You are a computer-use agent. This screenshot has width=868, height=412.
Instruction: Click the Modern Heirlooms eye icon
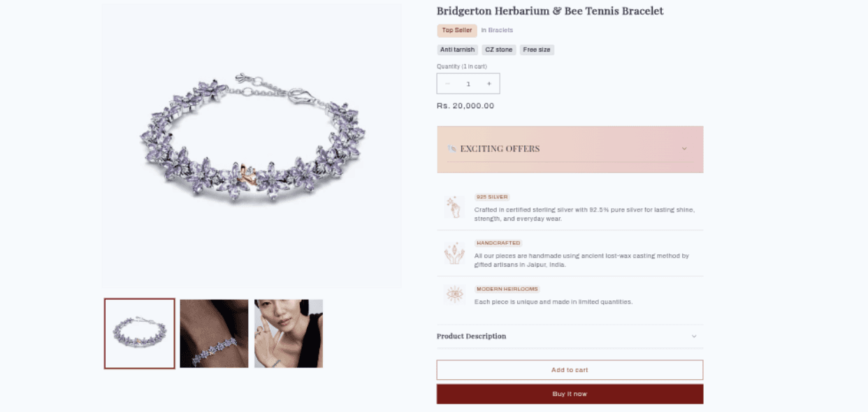click(x=454, y=295)
